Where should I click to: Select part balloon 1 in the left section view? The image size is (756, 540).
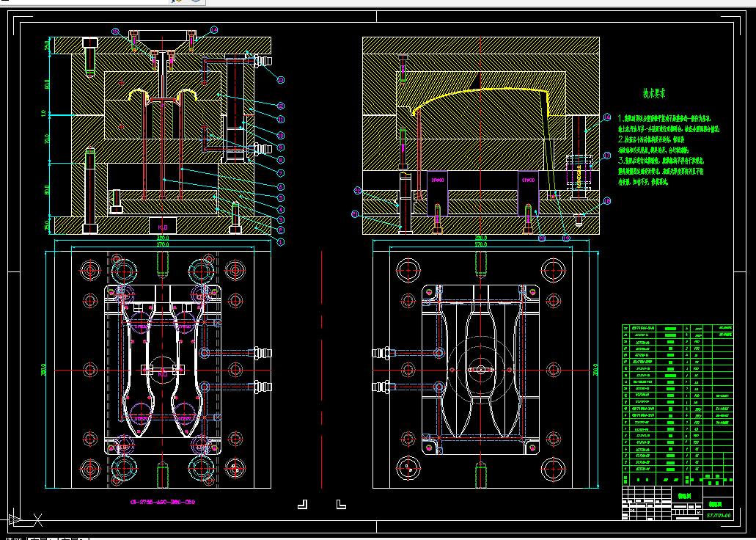point(281,242)
